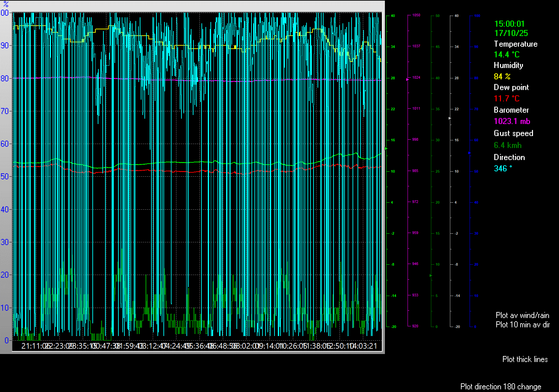Viewport: 559px width, 392px height.
Task: Click the Gust speed label
Action: pyautogui.click(x=513, y=133)
